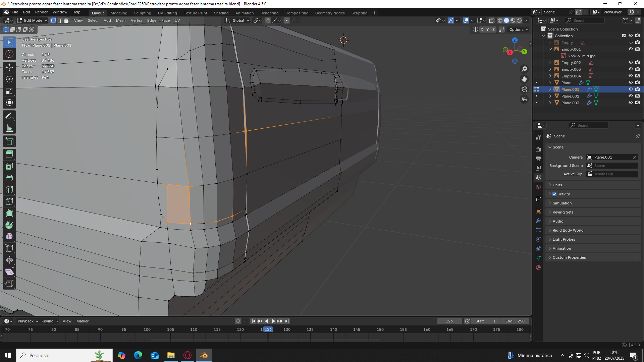This screenshot has height=362, width=644.
Task: Activate the Bevel tool
Action: [x=9, y=178]
